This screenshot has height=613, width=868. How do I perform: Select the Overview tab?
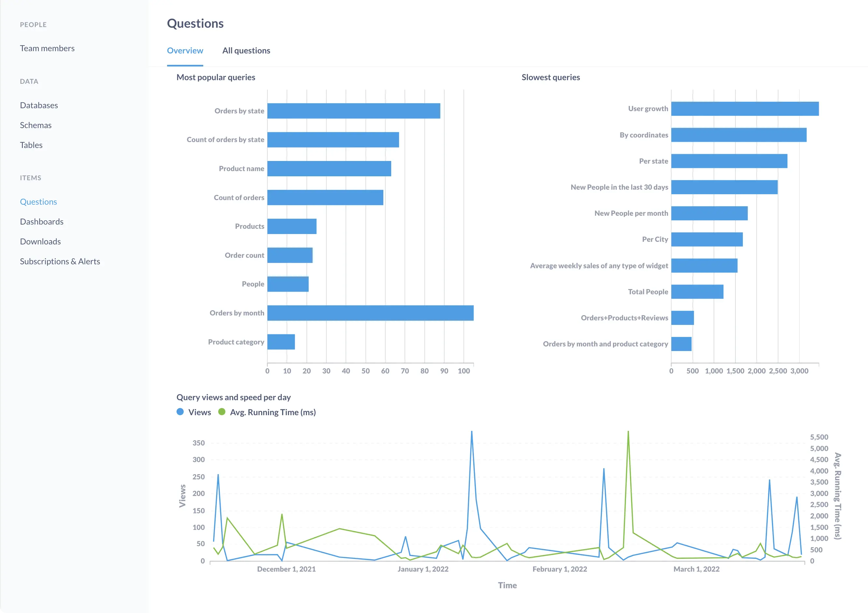click(x=185, y=51)
